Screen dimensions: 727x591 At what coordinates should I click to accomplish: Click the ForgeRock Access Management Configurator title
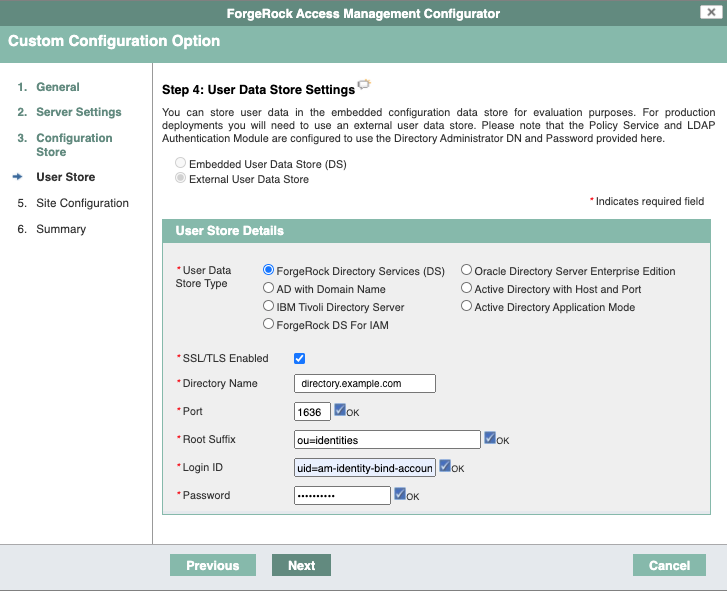tap(363, 13)
